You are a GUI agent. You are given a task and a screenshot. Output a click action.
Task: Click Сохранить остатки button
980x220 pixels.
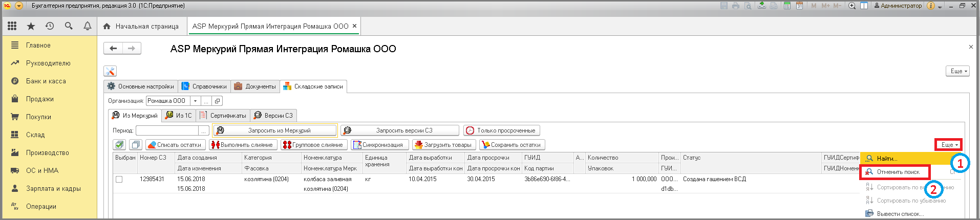[x=512, y=145]
